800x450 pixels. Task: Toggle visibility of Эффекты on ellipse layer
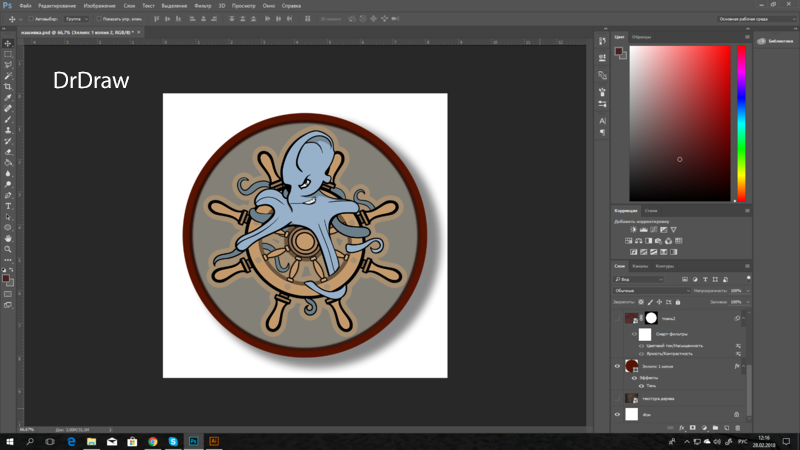634,378
